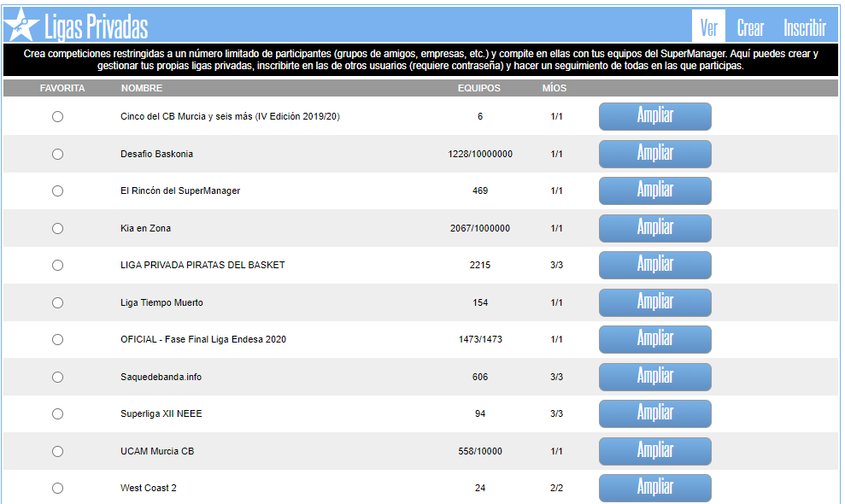Choose West Coast 2 as favorite league
Viewport: 845px width, 504px height.
tap(57, 489)
